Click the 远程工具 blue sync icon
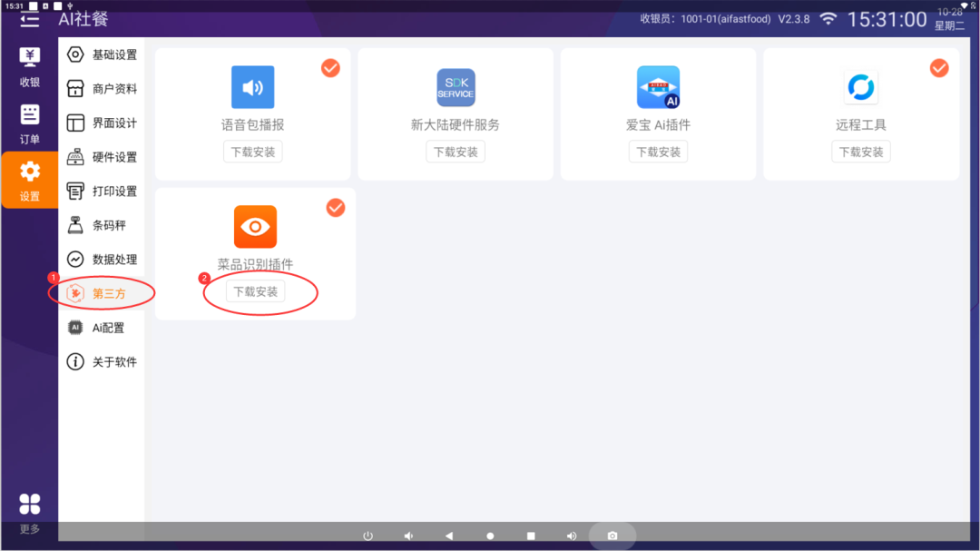This screenshot has height=551, width=980. 860,87
